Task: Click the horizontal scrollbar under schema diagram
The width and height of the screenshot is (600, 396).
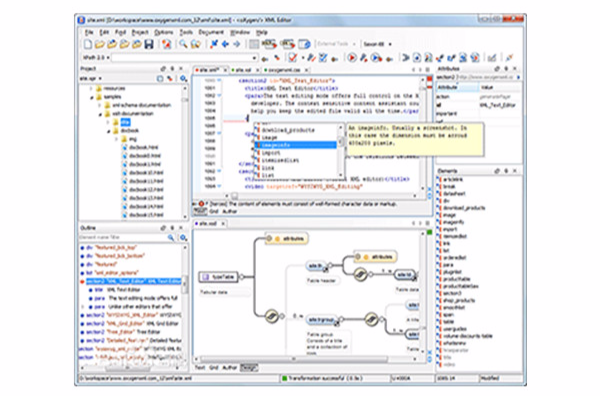Action: point(294,359)
